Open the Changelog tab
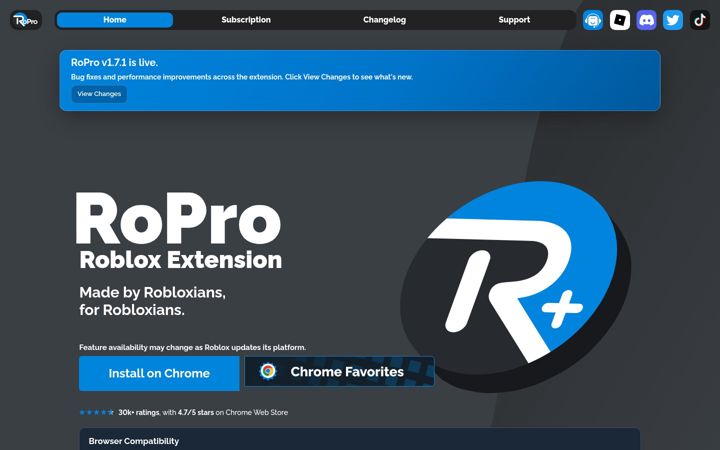Screen dimensions: 720x450 [x=384, y=20]
